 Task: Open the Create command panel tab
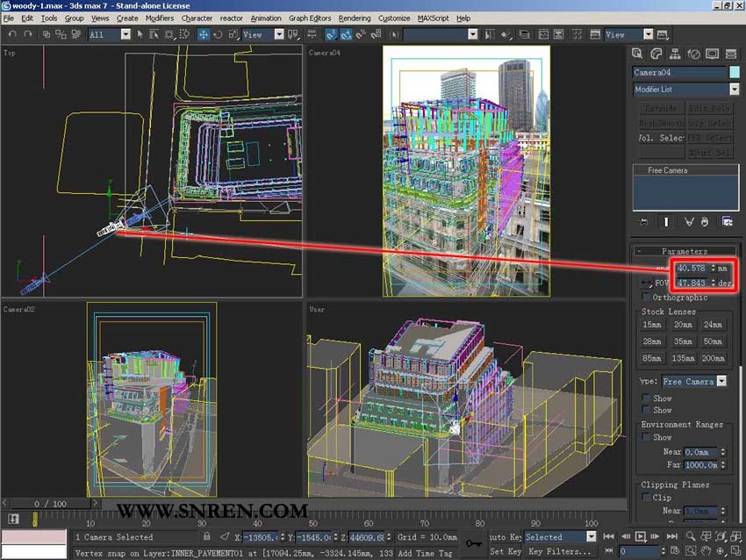point(637,54)
